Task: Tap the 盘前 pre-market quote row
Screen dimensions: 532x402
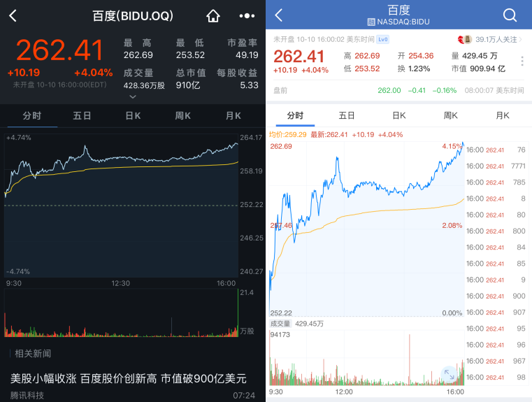Action: (398, 91)
